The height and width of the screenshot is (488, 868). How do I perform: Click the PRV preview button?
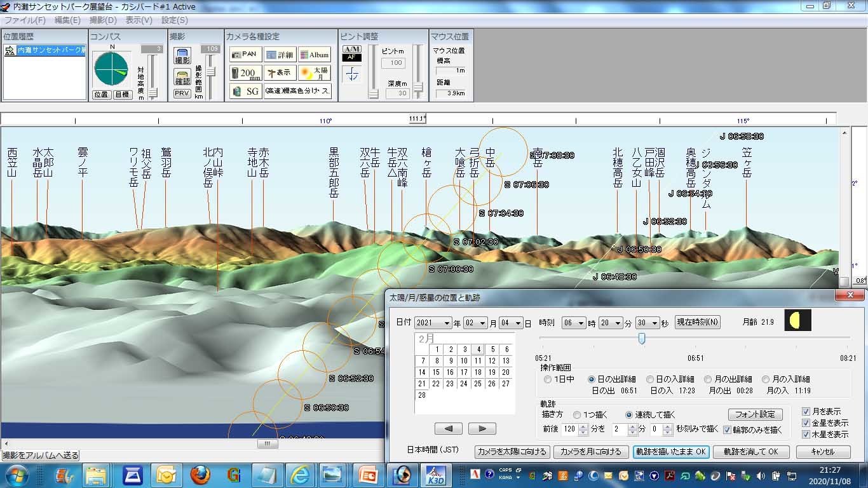(x=182, y=93)
